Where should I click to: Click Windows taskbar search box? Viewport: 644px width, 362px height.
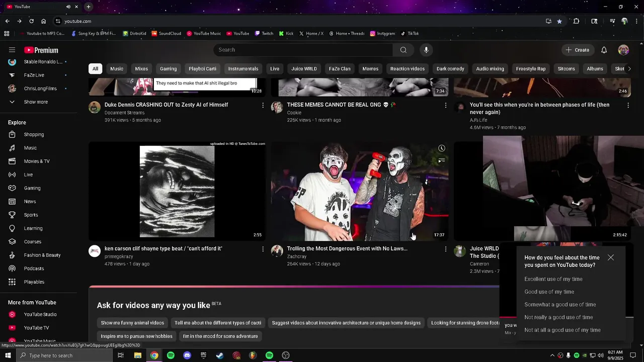click(x=64, y=355)
